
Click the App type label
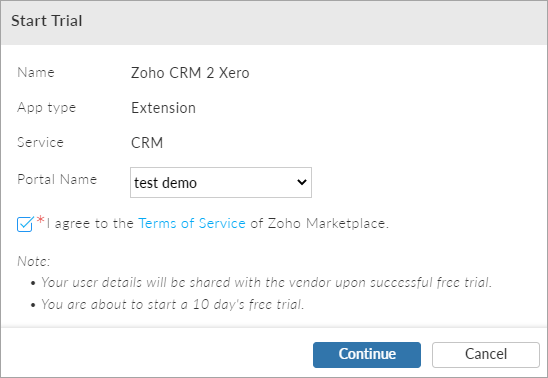click(x=46, y=108)
